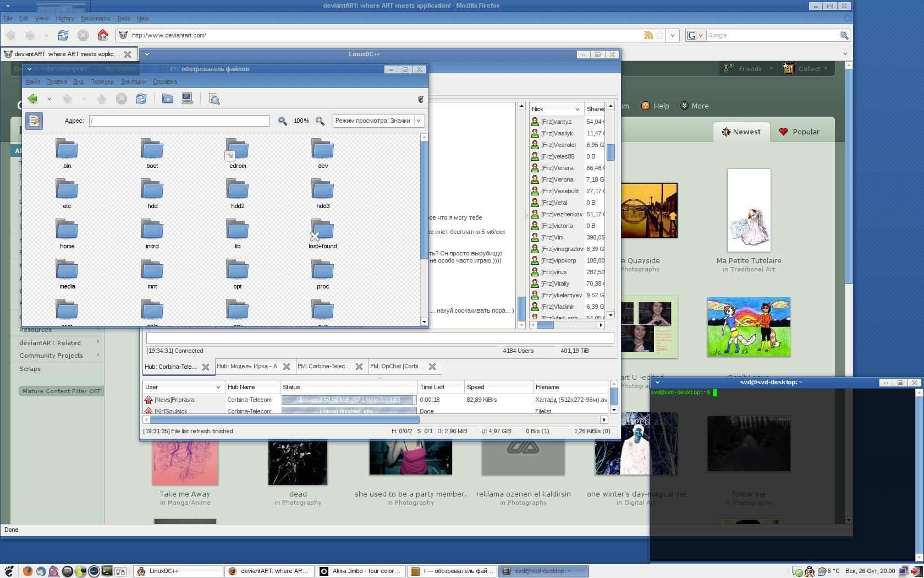Switch to Hub: Модель Ирка tab
The height and width of the screenshot is (578, 924).
click(247, 367)
